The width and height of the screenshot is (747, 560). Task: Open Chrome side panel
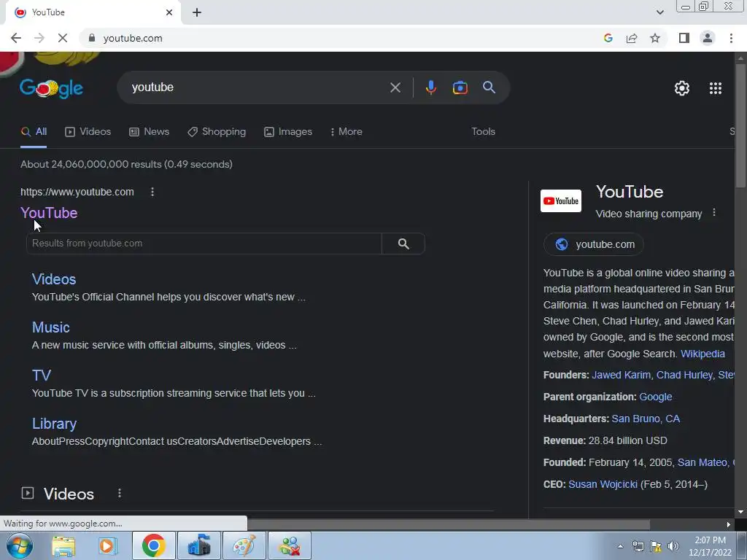[x=684, y=38]
